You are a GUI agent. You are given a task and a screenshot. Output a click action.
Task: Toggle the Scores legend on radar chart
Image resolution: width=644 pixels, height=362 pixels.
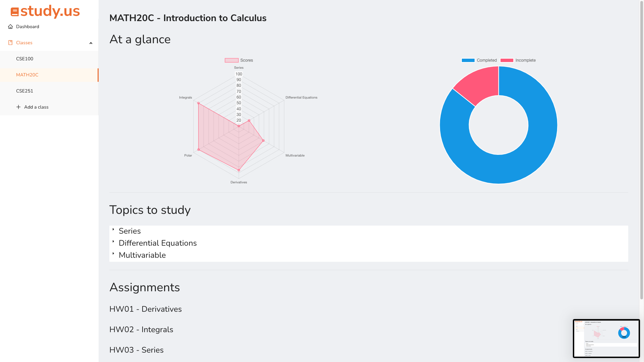[x=231, y=60]
